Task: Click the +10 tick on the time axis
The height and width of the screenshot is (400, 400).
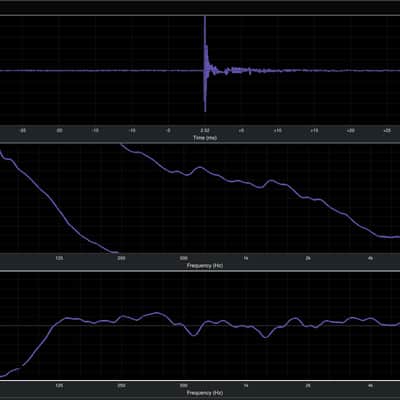Action: (278, 131)
